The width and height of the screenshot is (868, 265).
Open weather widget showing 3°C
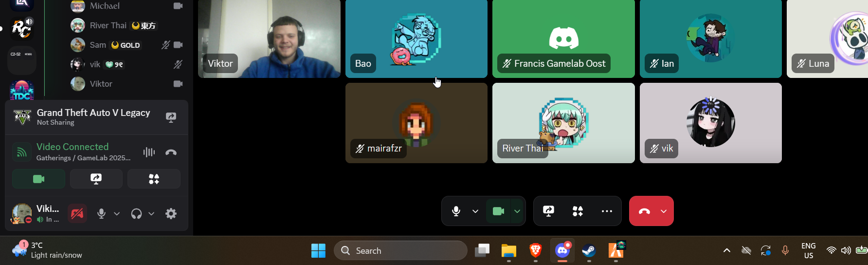pos(47,250)
